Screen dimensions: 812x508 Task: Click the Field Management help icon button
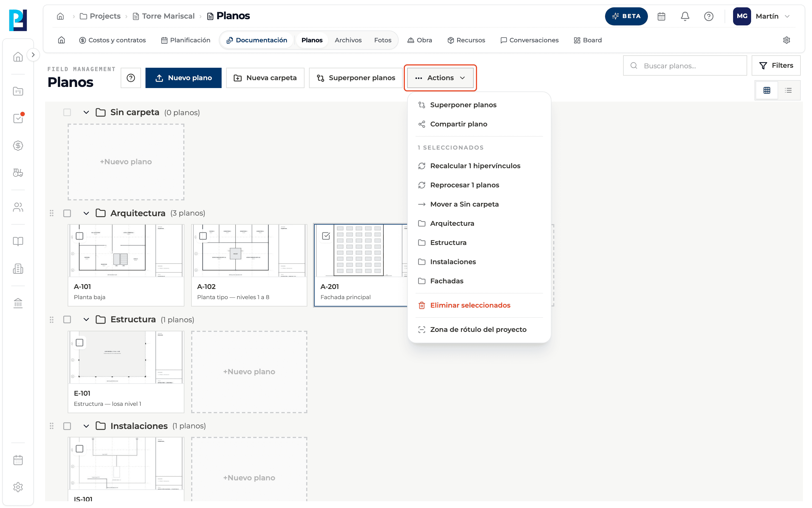(131, 78)
